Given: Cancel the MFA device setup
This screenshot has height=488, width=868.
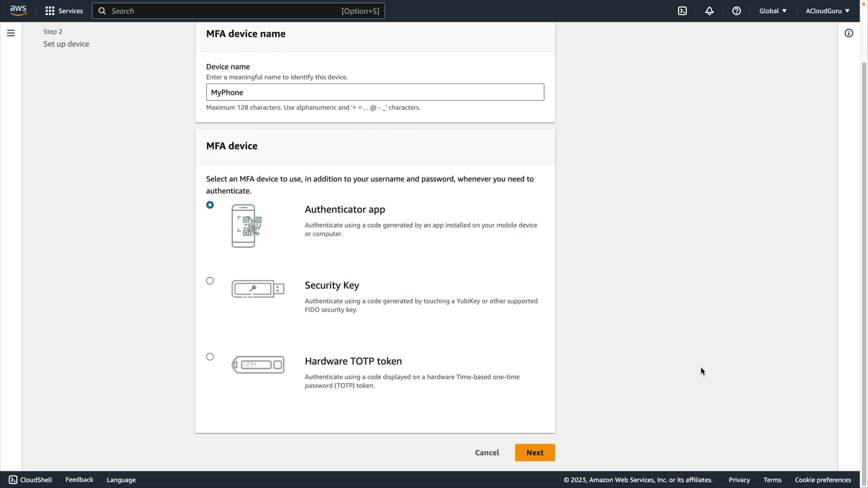Looking at the screenshot, I should [x=487, y=453].
